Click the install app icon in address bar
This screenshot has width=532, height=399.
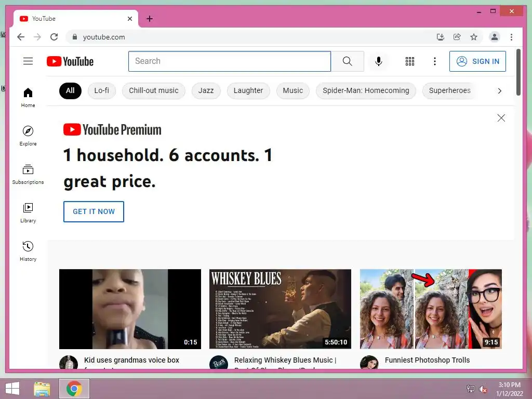(x=440, y=37)
